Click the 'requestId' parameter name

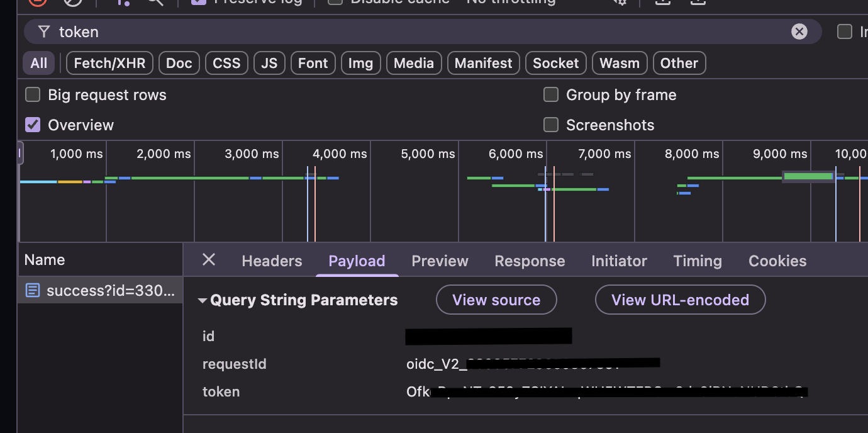[234, 364]
